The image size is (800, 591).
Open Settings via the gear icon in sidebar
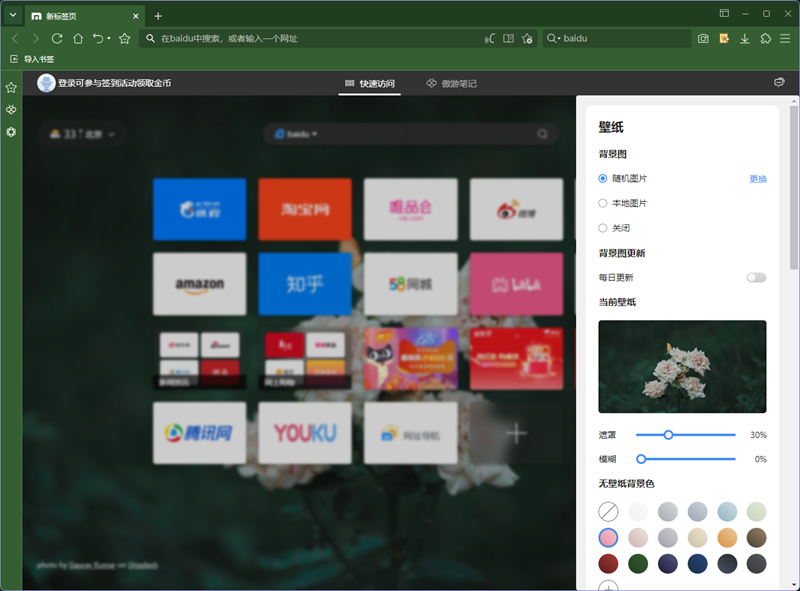(10, 132)
